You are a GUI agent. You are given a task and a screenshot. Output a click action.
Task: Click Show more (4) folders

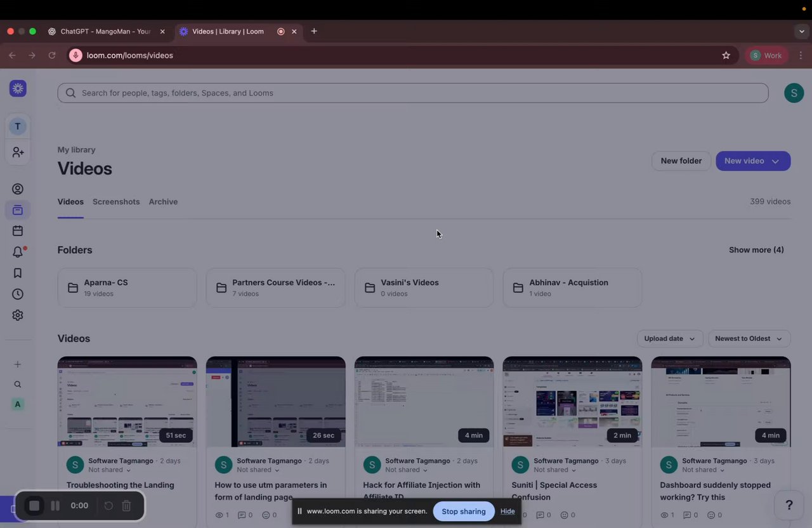(x=756, y=250)
